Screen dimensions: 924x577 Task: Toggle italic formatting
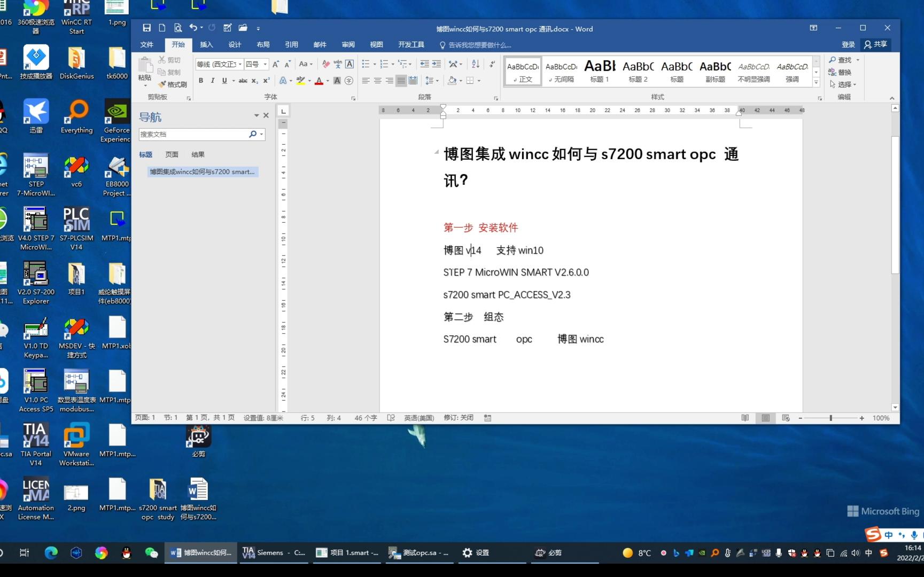click(x=212, y=81)
